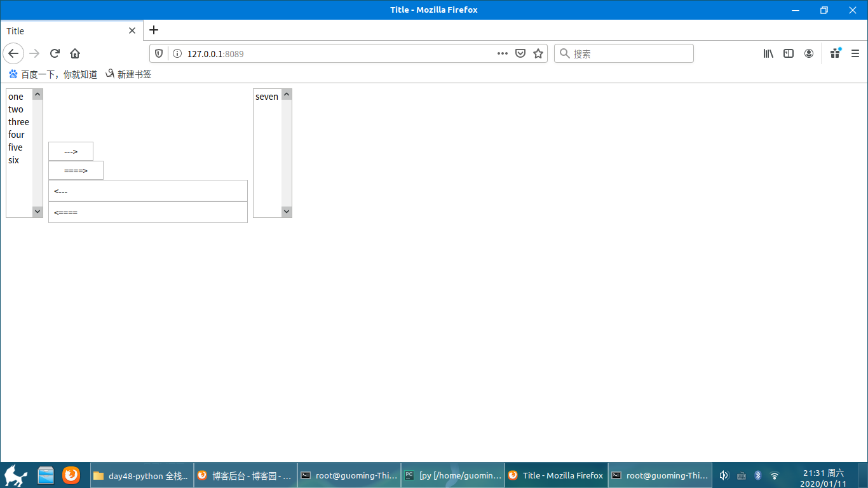
Task: Open Firefox account menu
Action: tap(809, 53)
